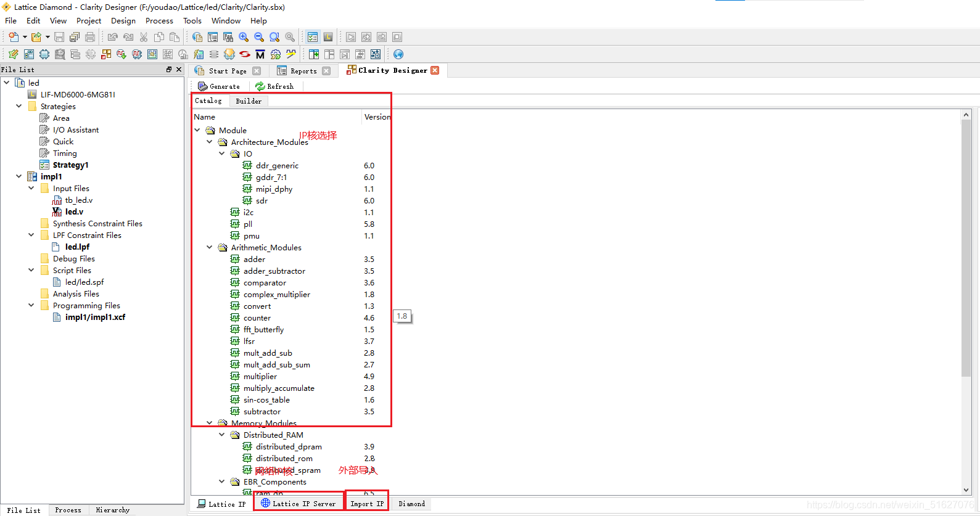The height and width of the screenshot is (516, 980).
Task: Click the Zoom To Fit icon
Action: pyautogui.click(x=274, y=37)
